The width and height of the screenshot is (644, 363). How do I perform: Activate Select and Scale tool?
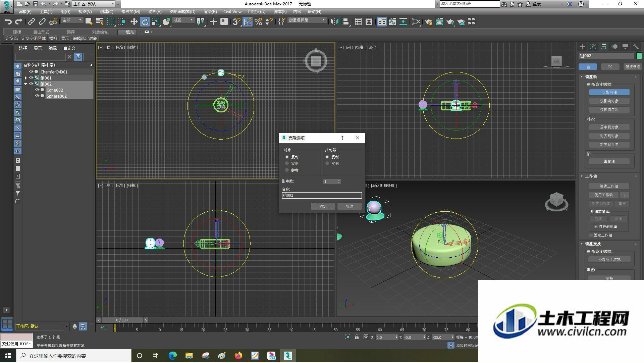155,22
